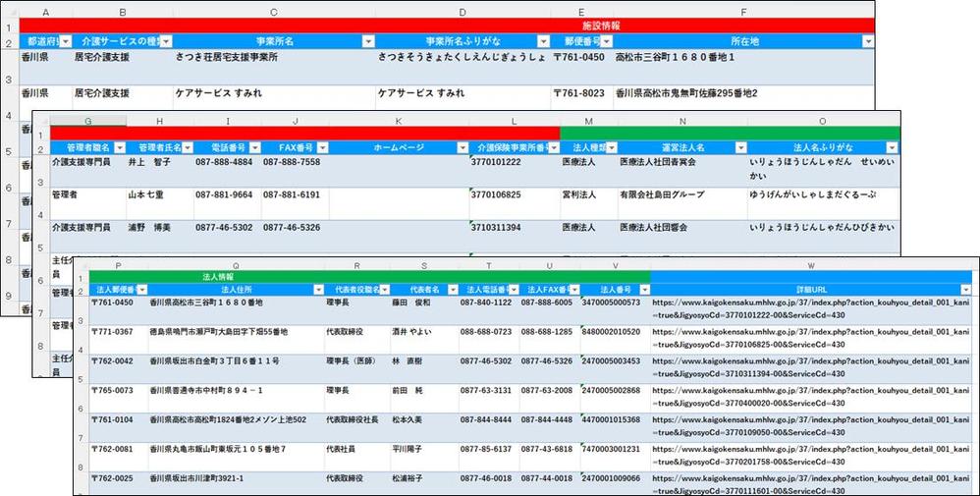
Task: Open the 法人住所 filter dropdown
Action: coord(319,290)
